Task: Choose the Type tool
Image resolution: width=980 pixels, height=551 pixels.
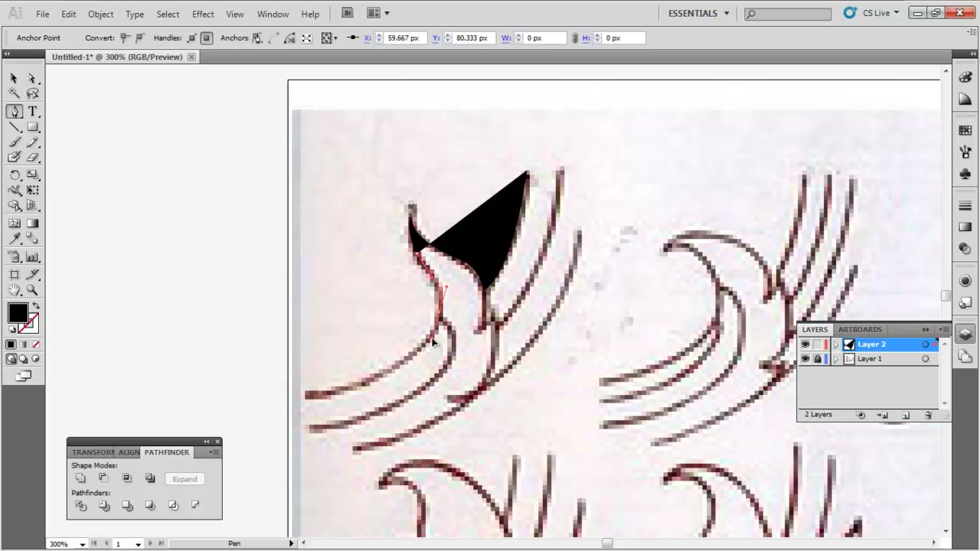Action: click(32, 112)
